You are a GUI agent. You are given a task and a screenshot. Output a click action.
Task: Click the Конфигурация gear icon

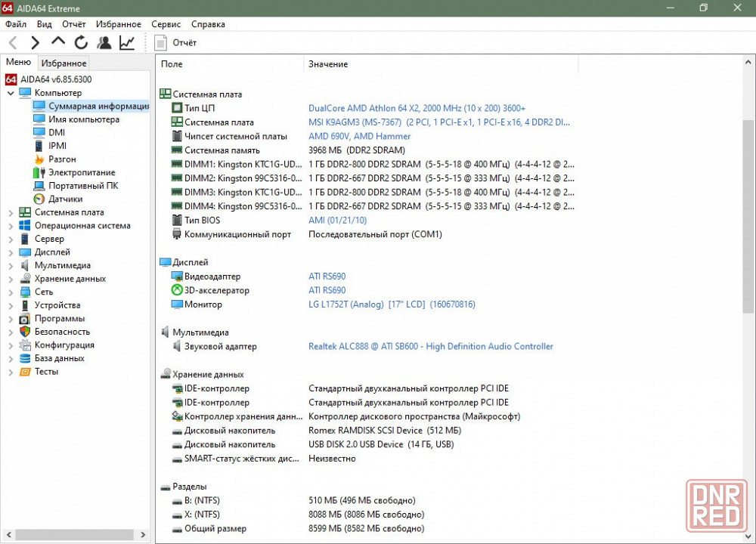point(25,345)
